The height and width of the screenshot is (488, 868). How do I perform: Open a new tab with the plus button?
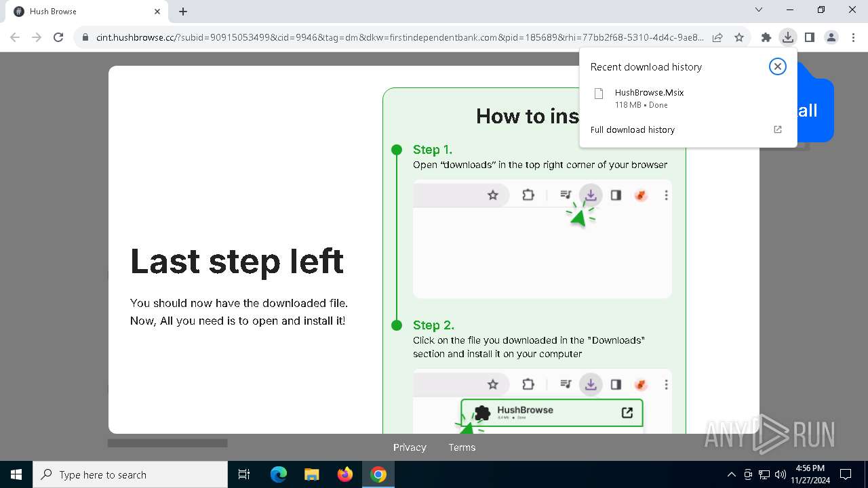click(x=183, y=12)
